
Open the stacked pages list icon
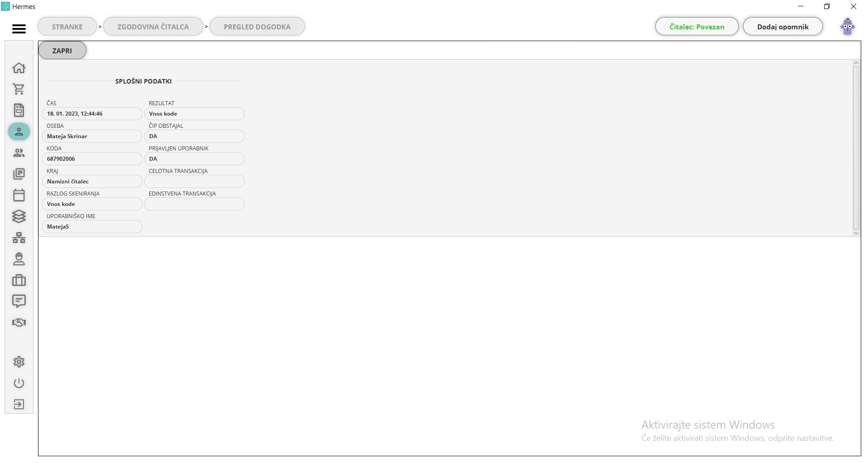coord(19,174)
